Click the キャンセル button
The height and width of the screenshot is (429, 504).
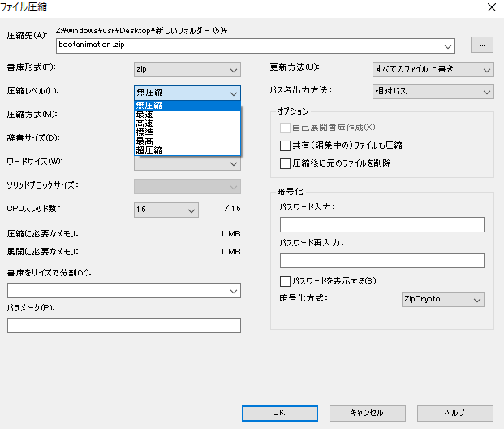point(368,414)
